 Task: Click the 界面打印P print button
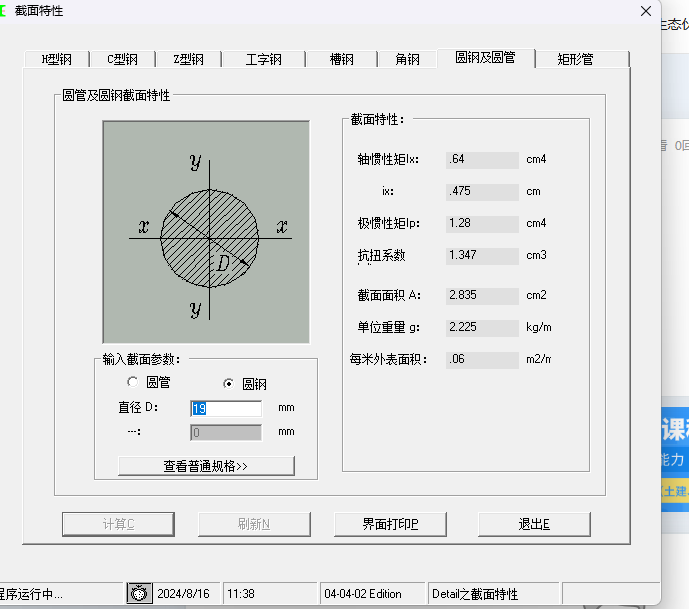coord(390,524)
